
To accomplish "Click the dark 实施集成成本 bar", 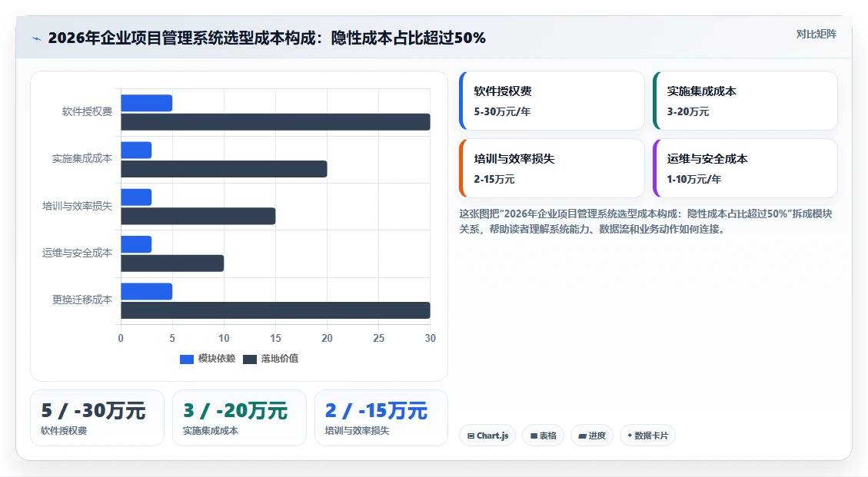I will pos(224,169).
